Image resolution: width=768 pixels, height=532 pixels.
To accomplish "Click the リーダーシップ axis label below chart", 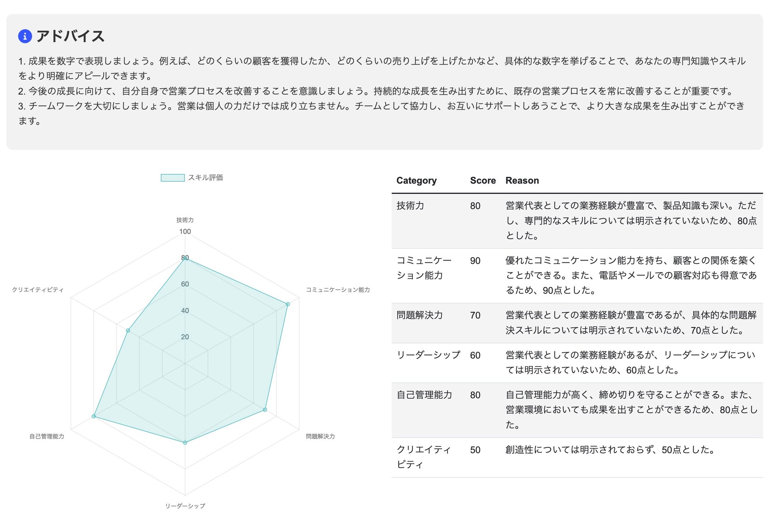I will (x=185, y=506).
